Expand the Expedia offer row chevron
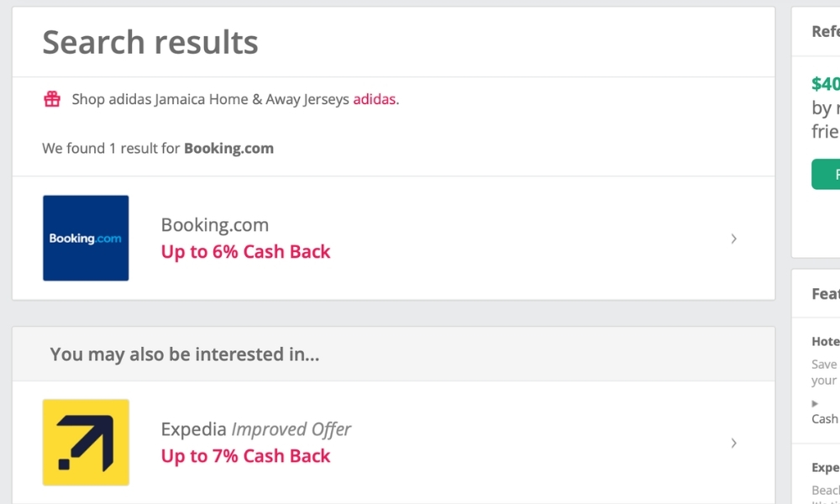 point(733,443)
